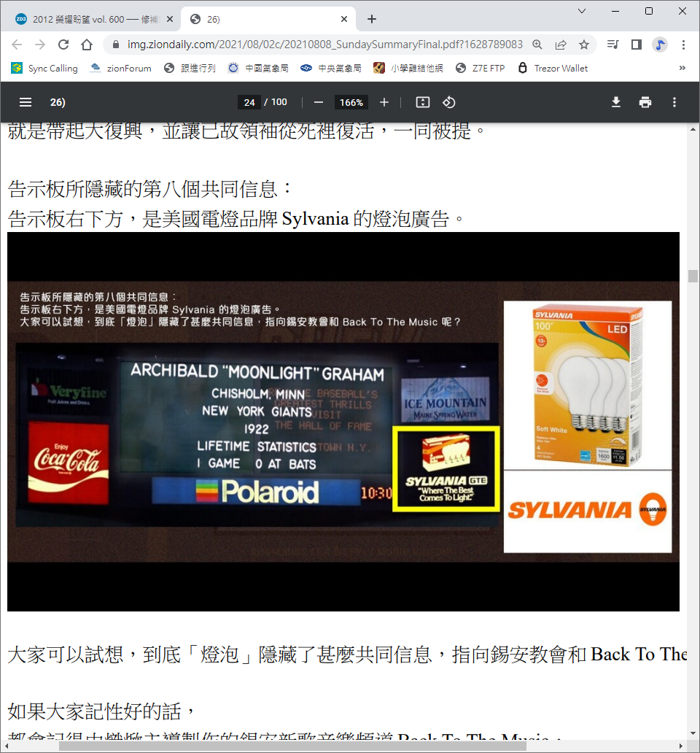The width and height of the screenshot is (700, 753).
Task: Close the 26) tab
Action: click(344, 19)
